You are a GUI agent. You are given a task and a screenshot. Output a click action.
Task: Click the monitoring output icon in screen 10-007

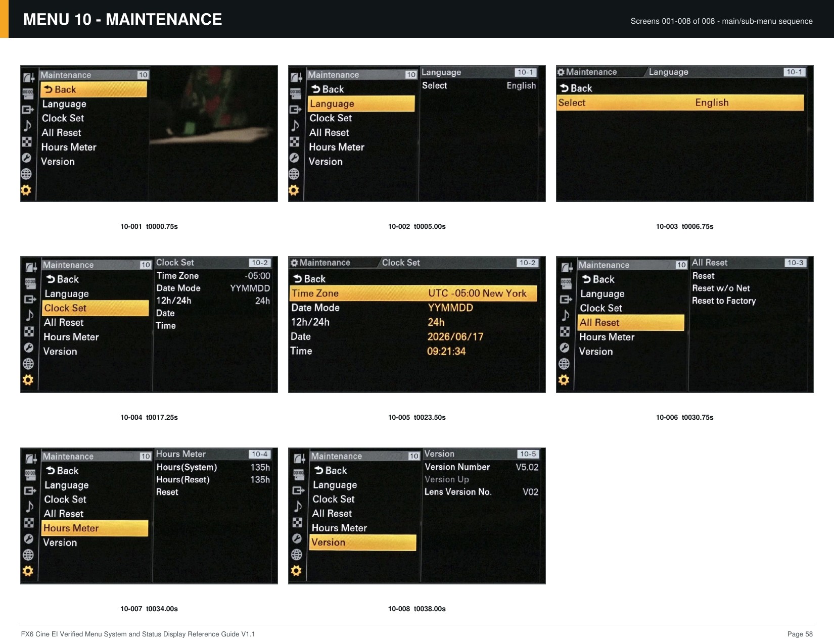click(30, 490)
